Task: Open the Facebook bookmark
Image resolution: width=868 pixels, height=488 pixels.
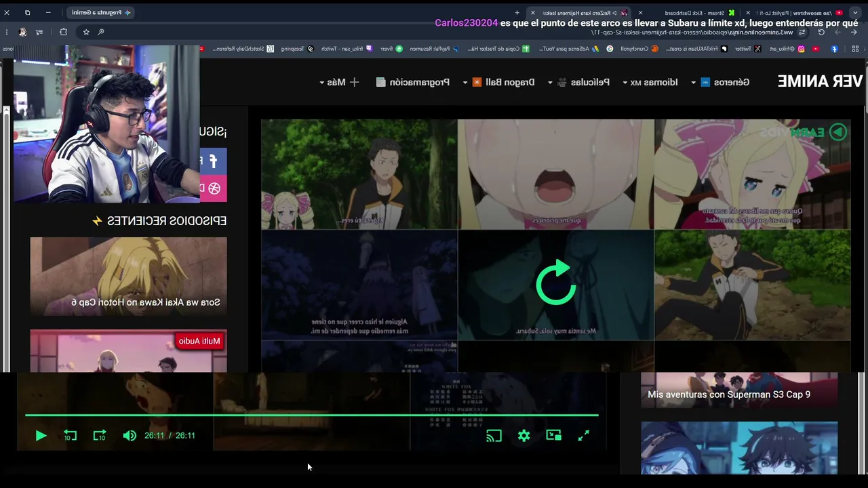Action: [x=834, y=49]
